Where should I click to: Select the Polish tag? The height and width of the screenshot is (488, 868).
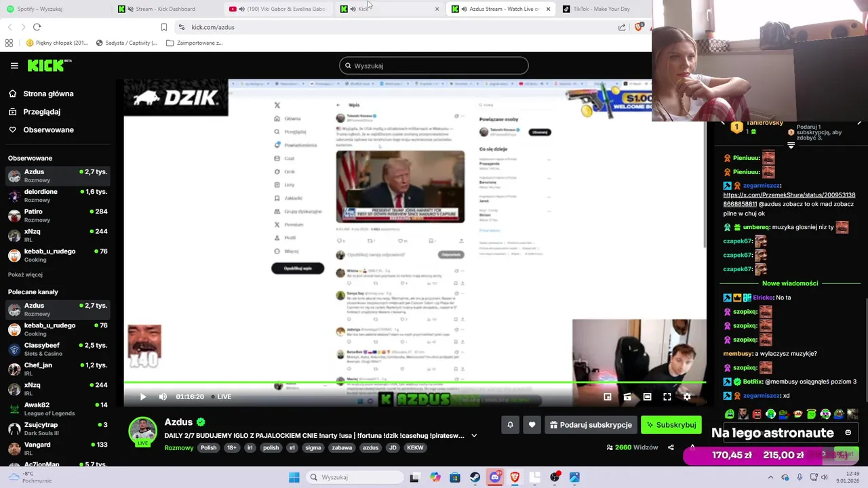point(208,447)
